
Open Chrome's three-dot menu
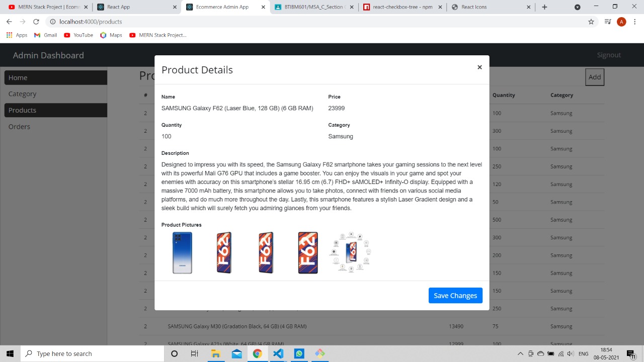[635, 22]
